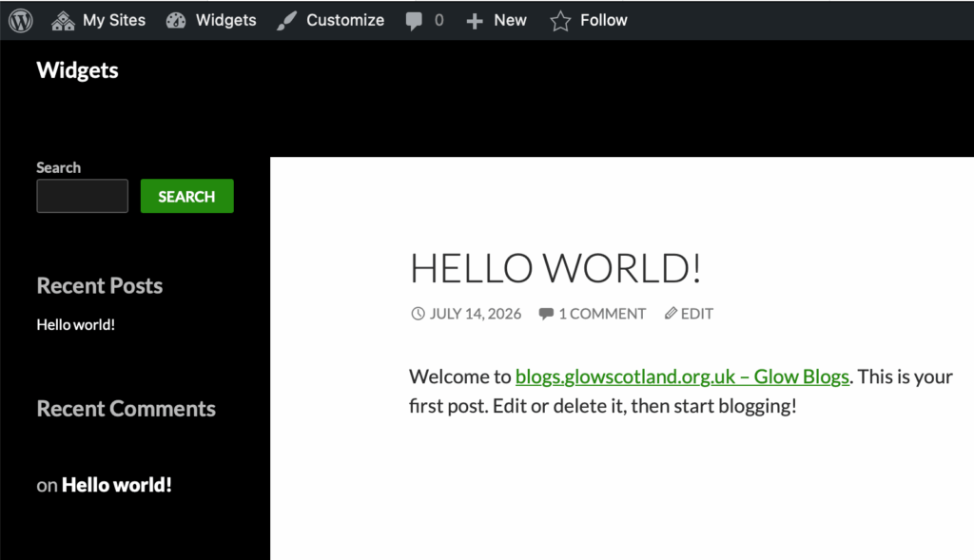Open the Hello world! recent comment link
974x560 pixels.
click(x=117, y=485)
